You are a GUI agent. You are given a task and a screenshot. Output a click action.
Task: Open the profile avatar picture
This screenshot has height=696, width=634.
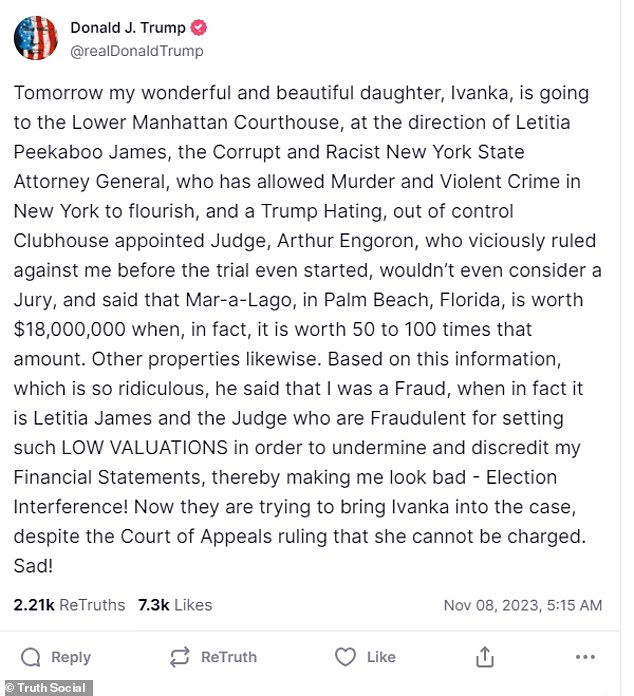35,38
